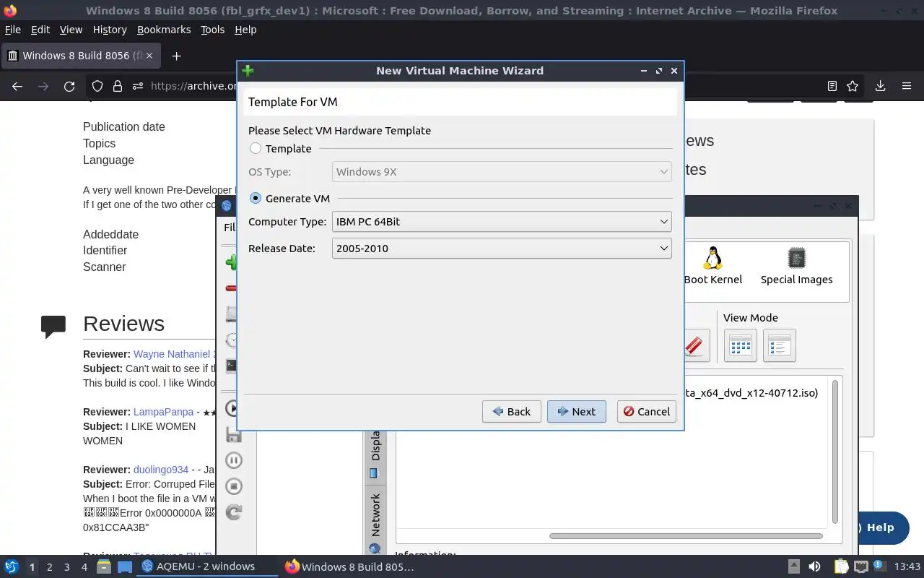Open Firefox View menu

pos(71,30)
